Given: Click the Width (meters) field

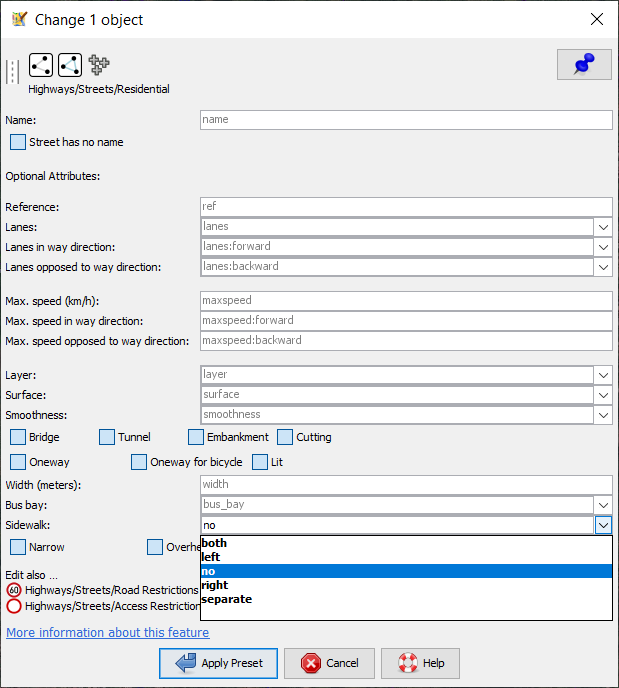Looking at the screenshot, I should (x=406, y=485).
